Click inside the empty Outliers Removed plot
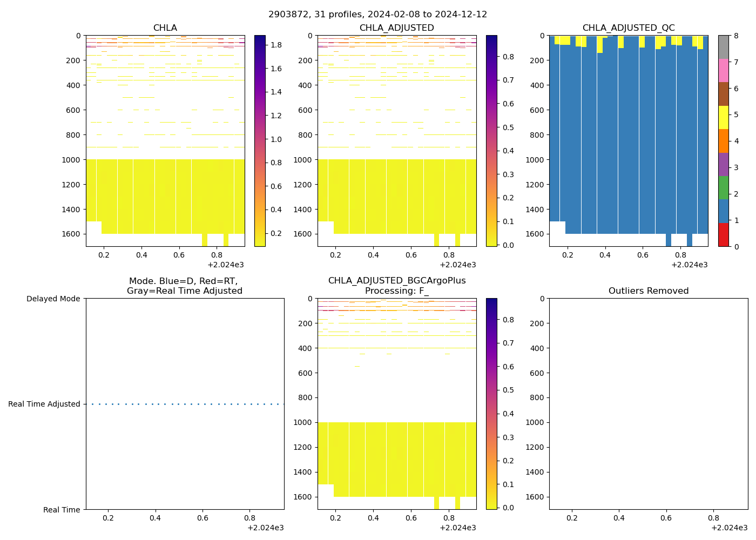The height and width of the screenshot is (540, 756). click(648, 403)
